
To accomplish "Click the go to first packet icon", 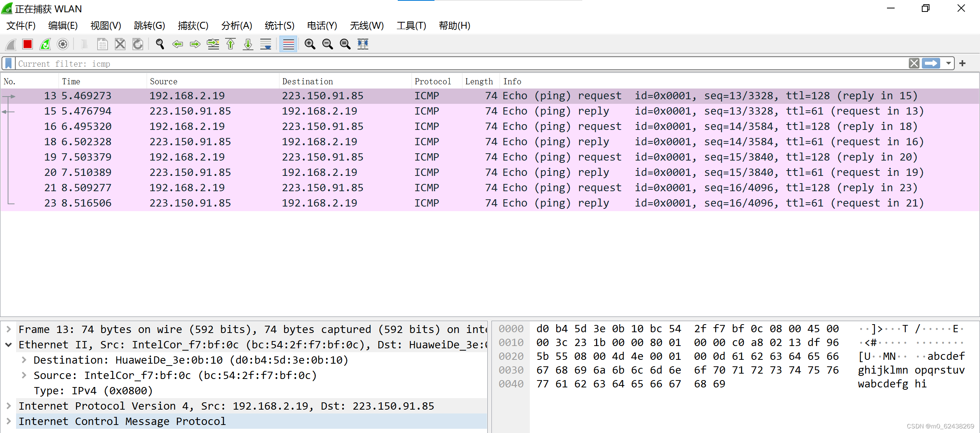I will pyautogui.click(x=230, y=44).
